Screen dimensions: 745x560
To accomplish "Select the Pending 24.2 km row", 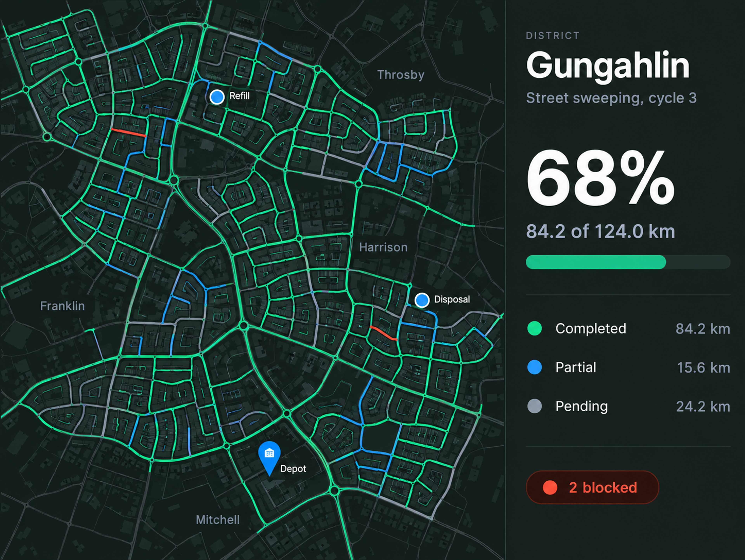I will coord(628,406).
